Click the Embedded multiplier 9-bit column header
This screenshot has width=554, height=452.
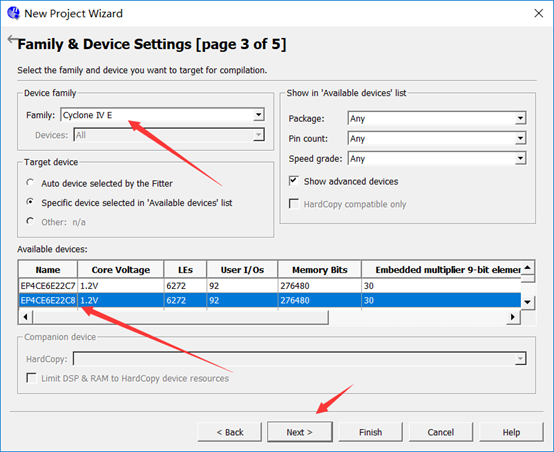pos(441,270)
